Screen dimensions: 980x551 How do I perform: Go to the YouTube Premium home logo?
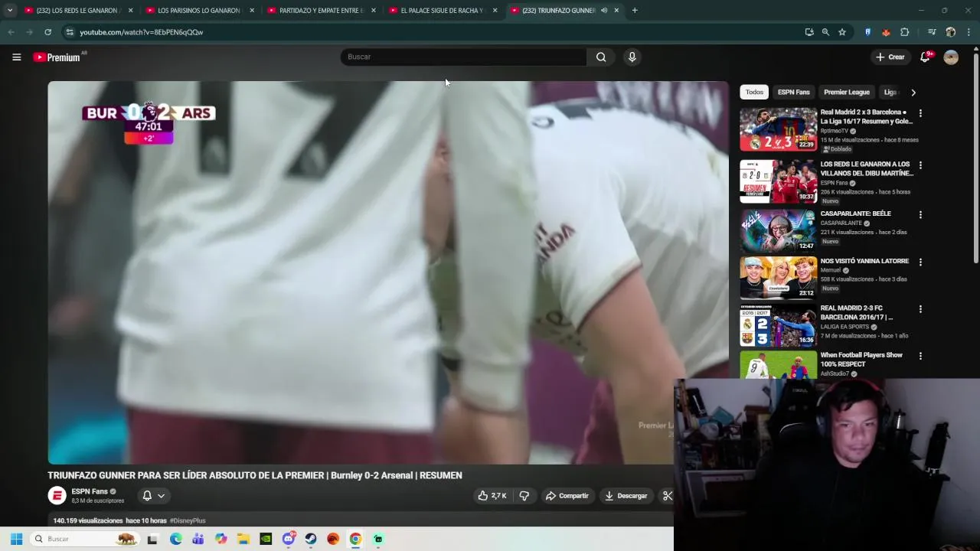point(57,57)
